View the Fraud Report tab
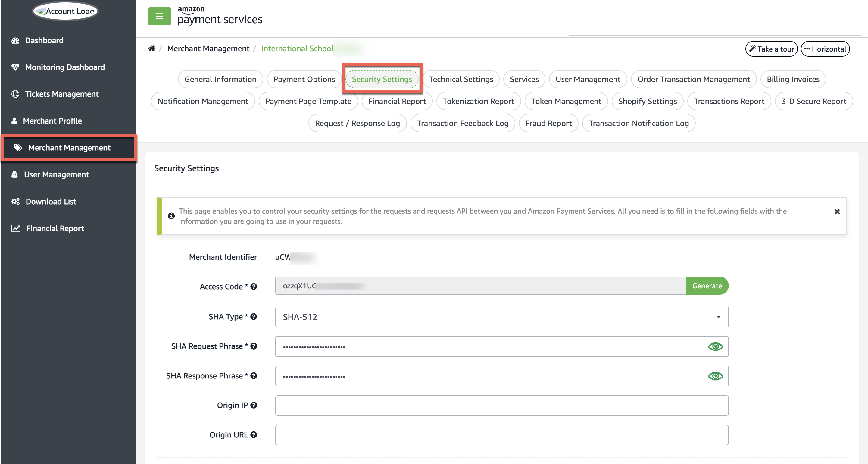Viewport: 868px width, 464px height. coord(548,123)
